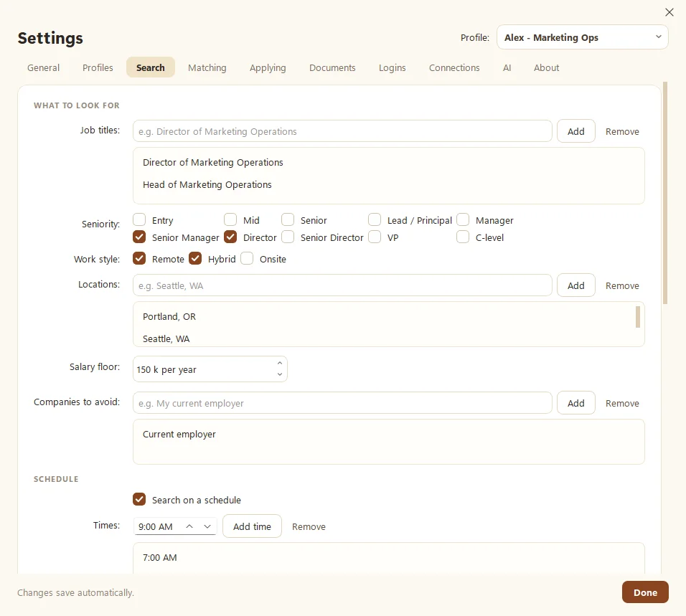Screen dimensions: 686x616
Task: Click Done to close settings
Action: (x=645, y=592)
